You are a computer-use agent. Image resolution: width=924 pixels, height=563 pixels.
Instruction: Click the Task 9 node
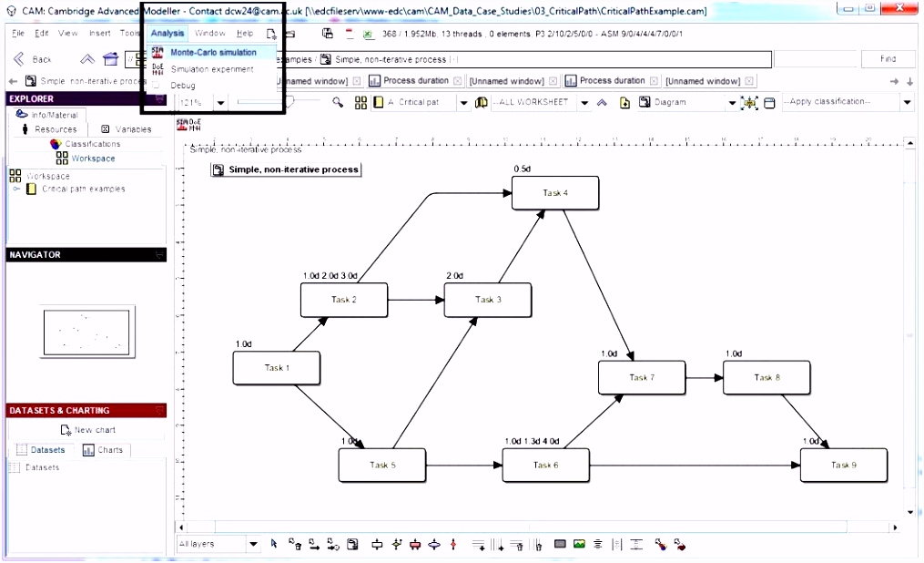[843, 466]
